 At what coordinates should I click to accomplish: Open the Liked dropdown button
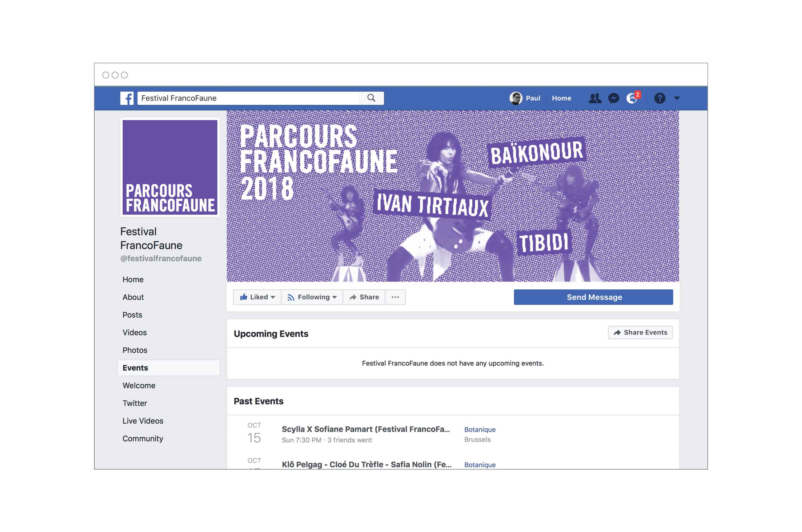coord(257,297)
